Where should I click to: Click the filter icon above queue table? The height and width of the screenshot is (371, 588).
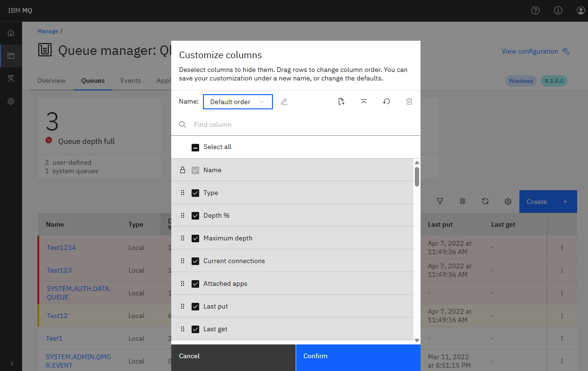[440, 202]
